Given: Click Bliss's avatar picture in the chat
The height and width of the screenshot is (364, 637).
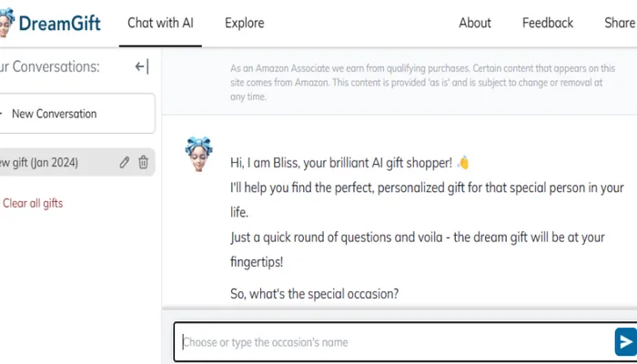Looking at the screenshot, I should click(x=199, y=155).
